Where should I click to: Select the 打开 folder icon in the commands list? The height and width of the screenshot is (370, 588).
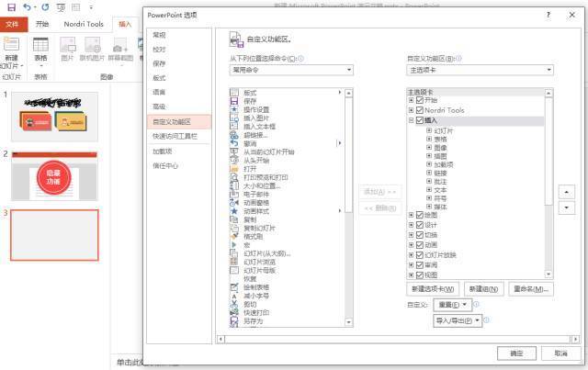point(234,169)
